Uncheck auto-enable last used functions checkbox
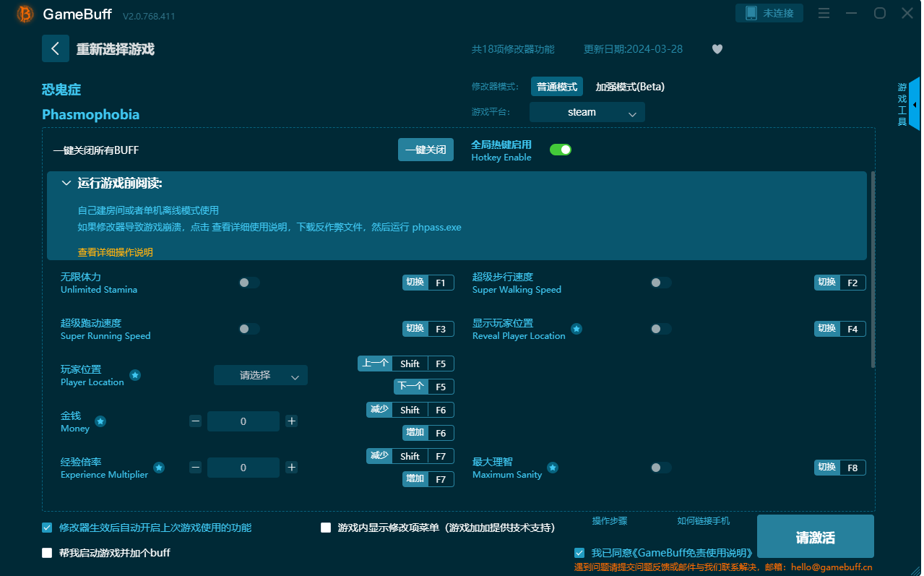The height and width of the screenshot is (576, 924). [x=47, y=528]
